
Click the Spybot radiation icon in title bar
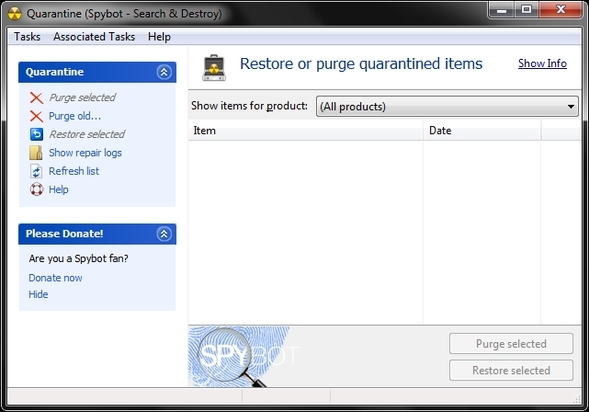15,14
